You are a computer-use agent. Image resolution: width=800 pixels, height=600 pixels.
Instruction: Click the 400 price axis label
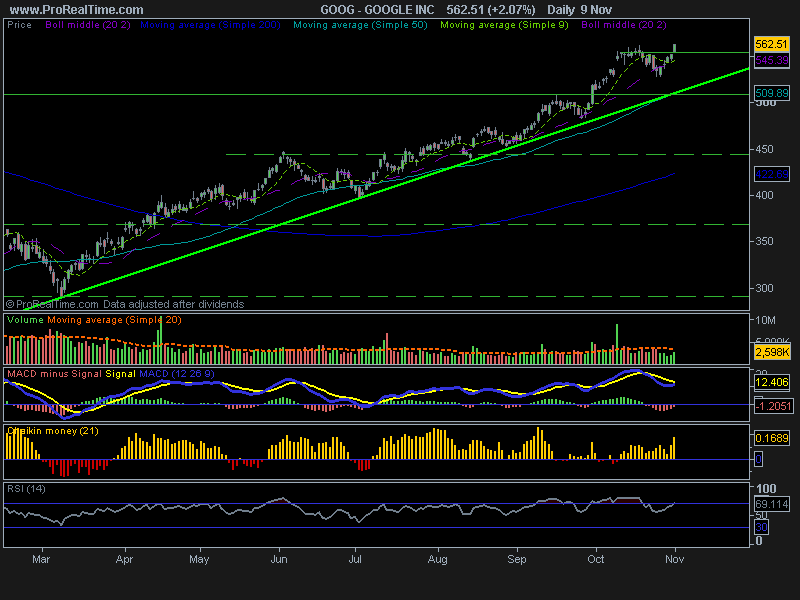pos(764,195)
